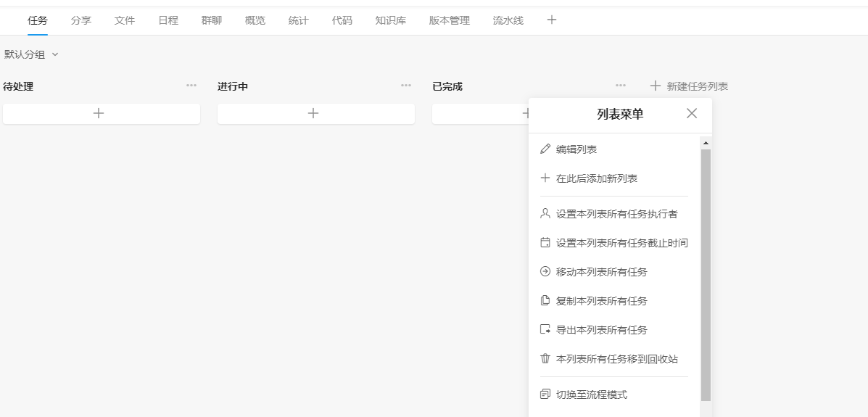Click the plus icon to add a tab
This screenshot has width=868, height=417.
tap(551, 20)
